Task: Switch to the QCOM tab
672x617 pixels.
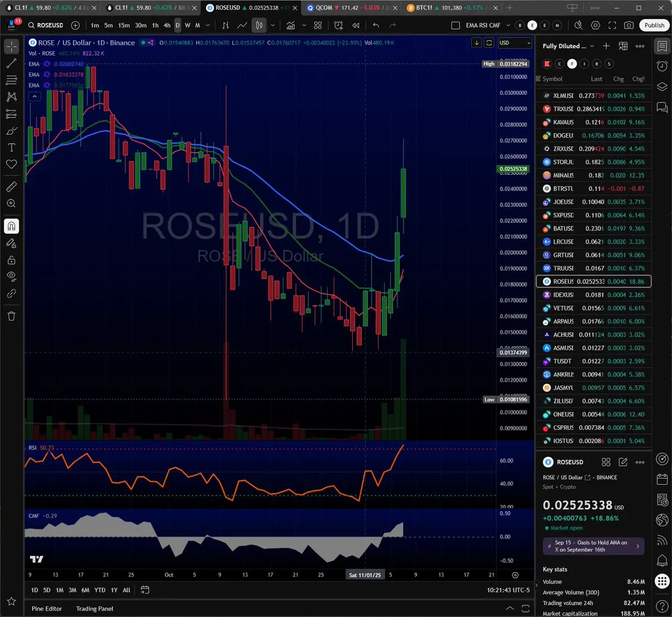Action: coord(352,8)
